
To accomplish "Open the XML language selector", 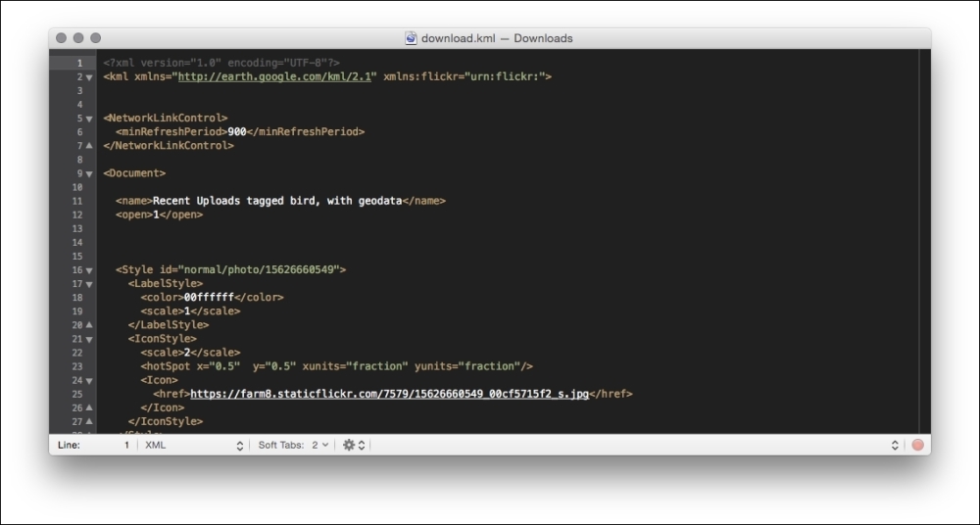I will point(194,445).
